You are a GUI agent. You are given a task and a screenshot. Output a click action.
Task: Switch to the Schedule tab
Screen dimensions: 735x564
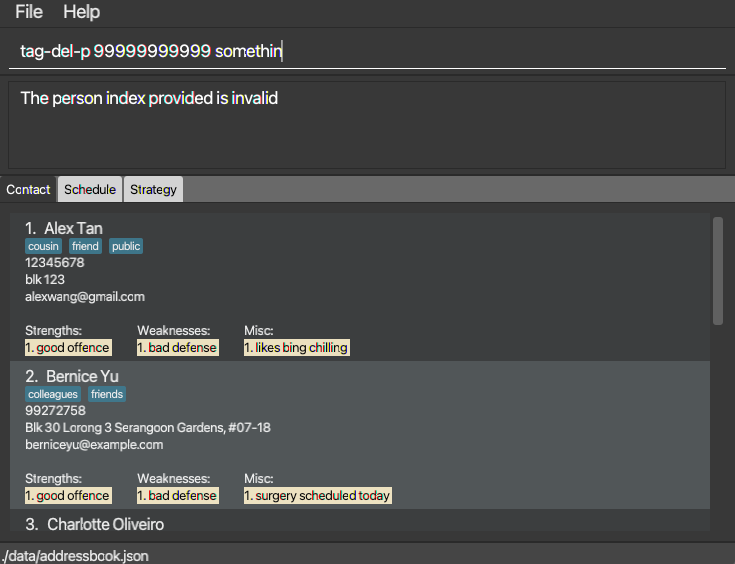[90, 189]
